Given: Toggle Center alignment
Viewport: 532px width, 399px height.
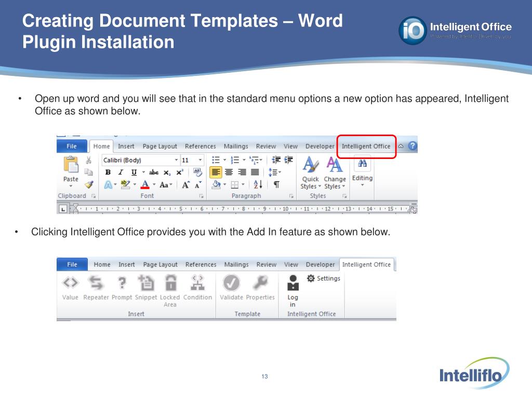Looking at the screenshot, I should [x=229, y=172].
